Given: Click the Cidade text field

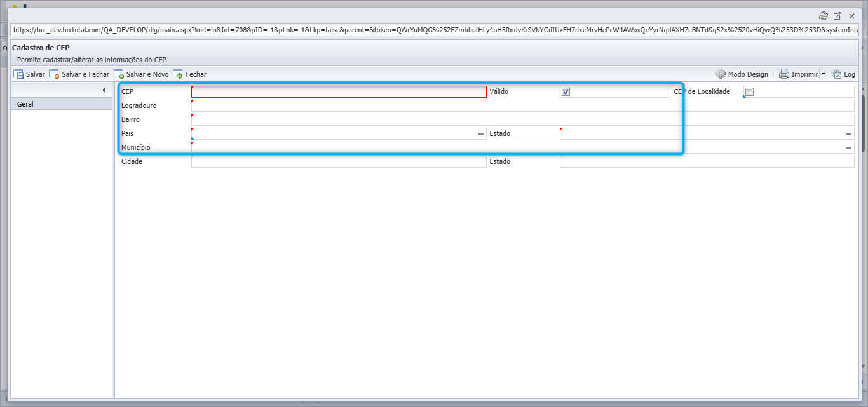Looking at the screenshot, I should [339, 161].
